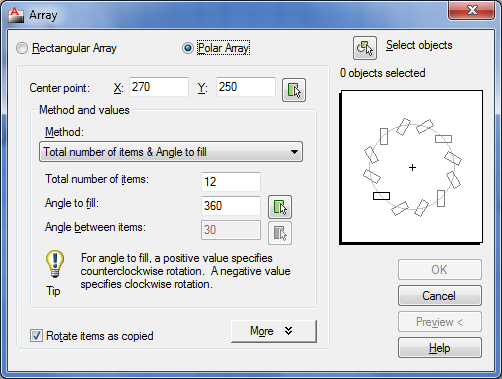Click the Total number of items field
The height and width of the screenshot is (379, 502).
231,182
